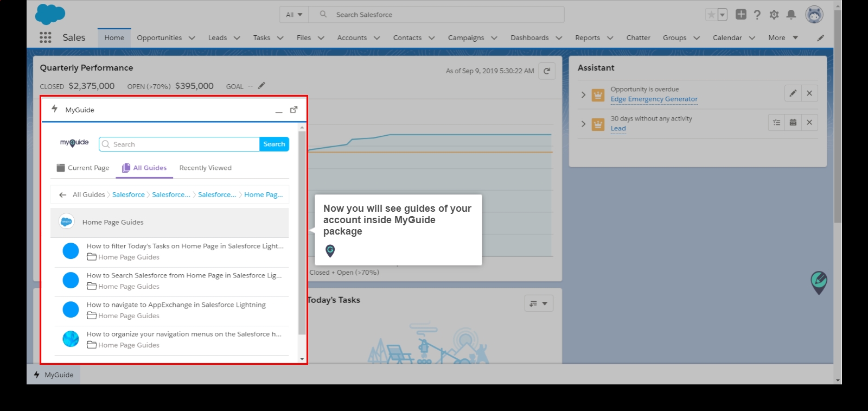Viewport: 868px width, 411px height.
Task: Create event for the inactive lead
Action: pyautogui.click(x=793, y=123)
